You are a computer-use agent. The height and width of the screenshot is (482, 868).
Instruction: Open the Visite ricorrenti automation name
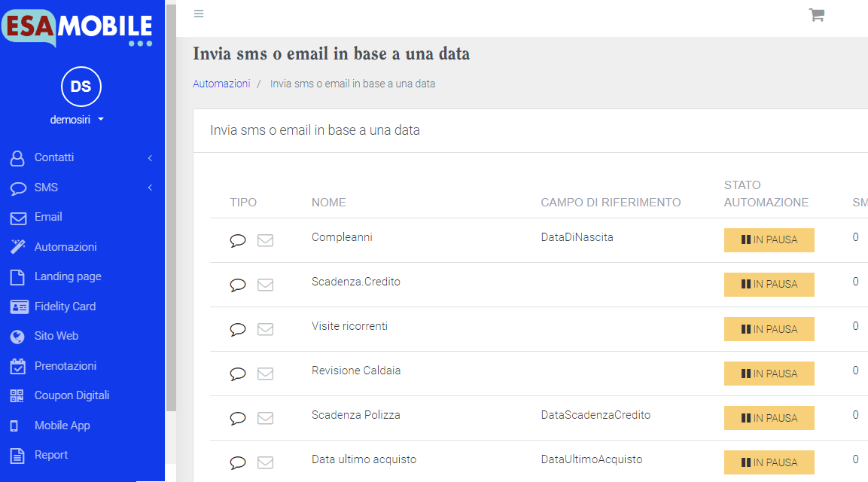[x=349, y=326]
